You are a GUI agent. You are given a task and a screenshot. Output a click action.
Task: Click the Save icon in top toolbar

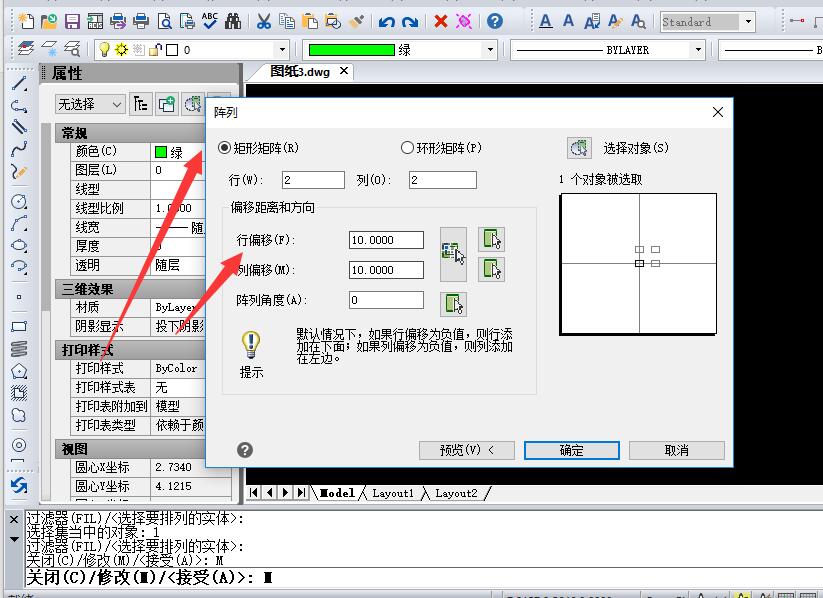[72, 21]
